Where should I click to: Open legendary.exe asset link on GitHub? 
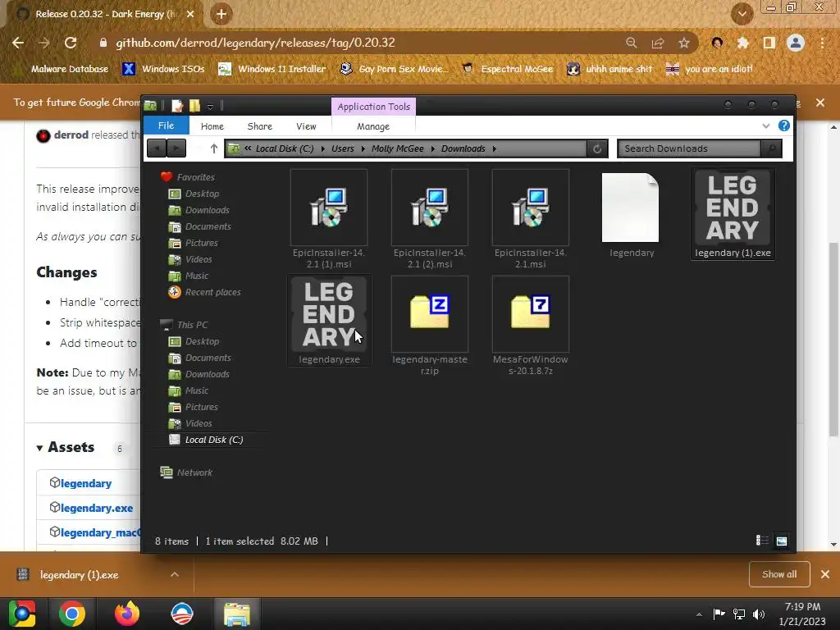point(97,508)
